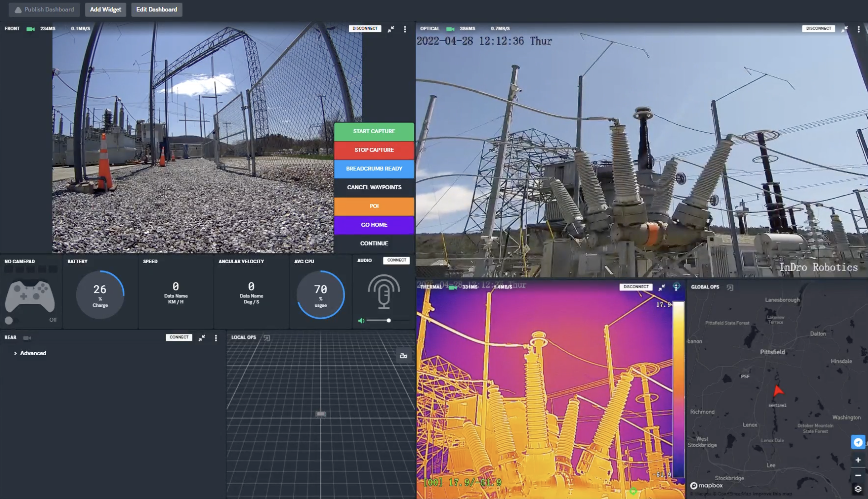Click the Local Ops camera view icon
Image resolution: width=868 pixels, height=499 pixels.
[404, 356]
